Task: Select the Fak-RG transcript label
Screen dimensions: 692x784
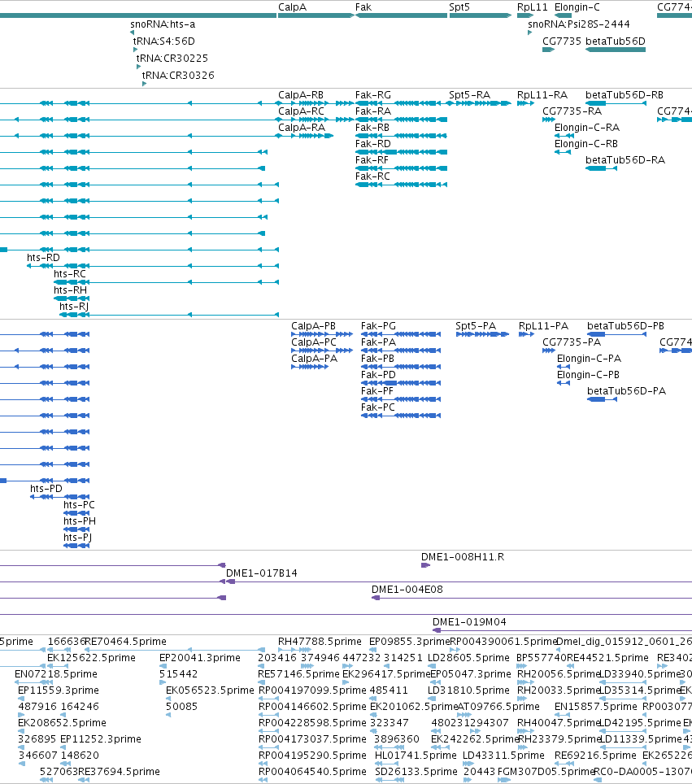Action: tap(373, 95)
